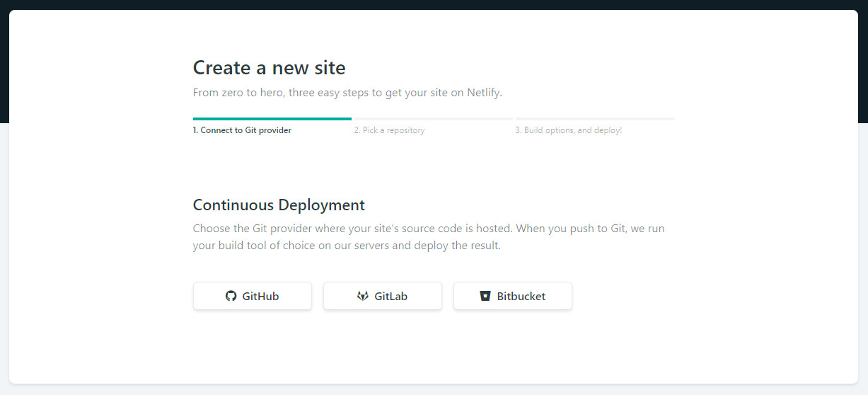Screen dimensions: 868x395
Task: Select step 1 Connect to Git provider
Action: coord(242,130)
